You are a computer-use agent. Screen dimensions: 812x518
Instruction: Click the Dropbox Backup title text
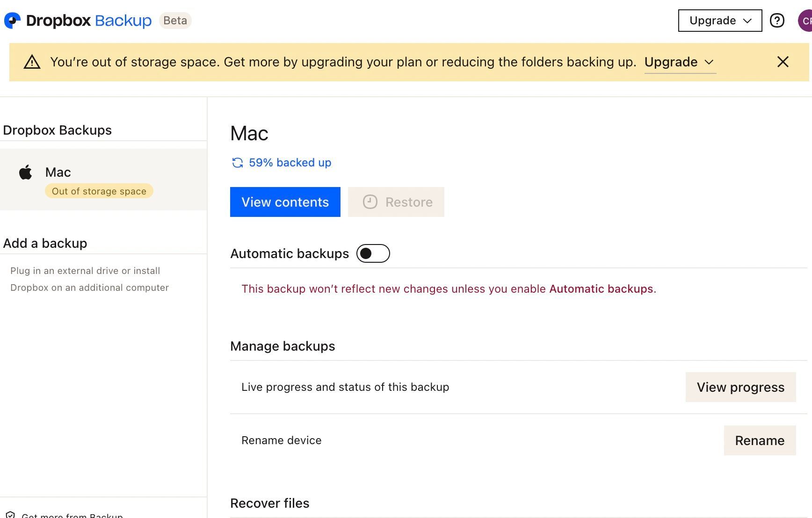click(89, 21)
